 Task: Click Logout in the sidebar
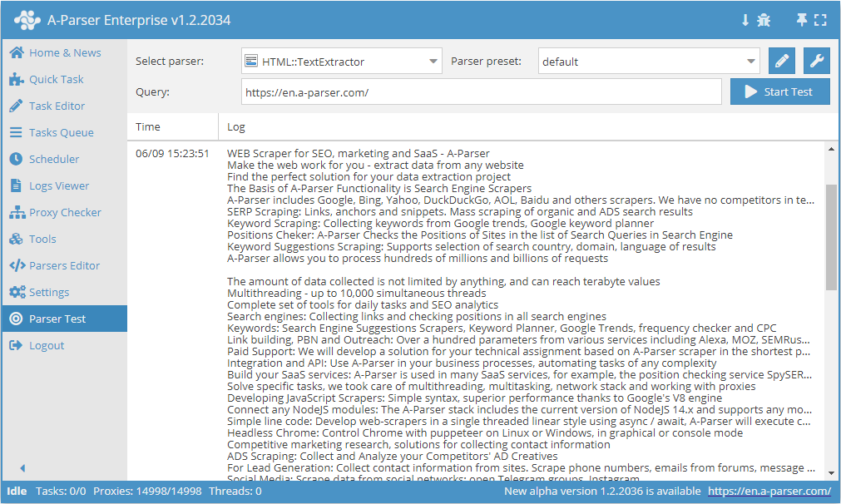click(47, 345)
